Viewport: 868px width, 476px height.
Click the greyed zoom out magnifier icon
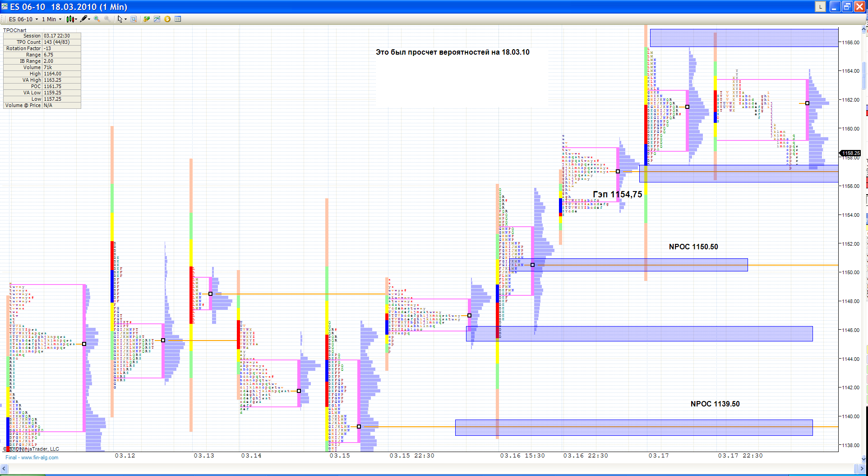pyautogui.click(x=107, y=19)
